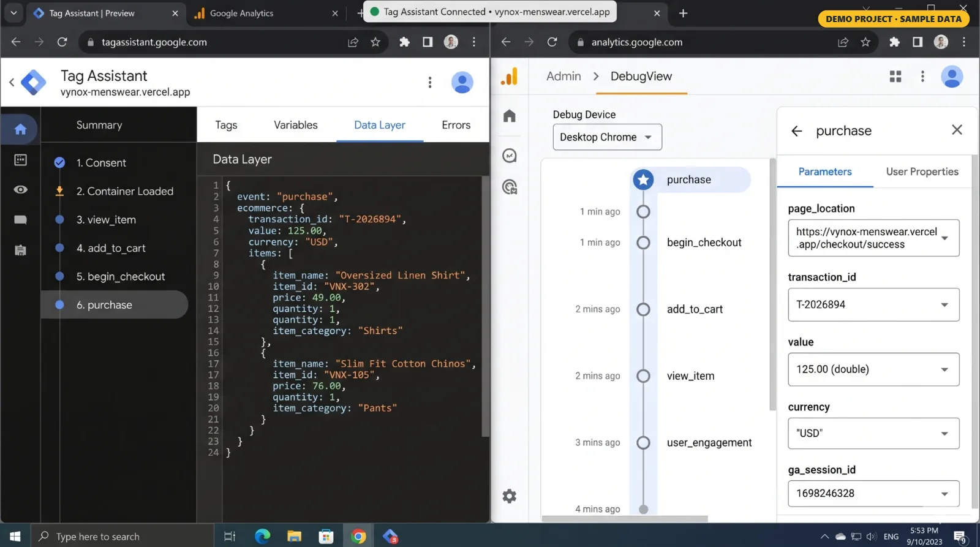Image resolution: width=980 pixels, height=547 pixels.
Task: Bookmark the Tag Assistant page with star
Action: [375, 42]
